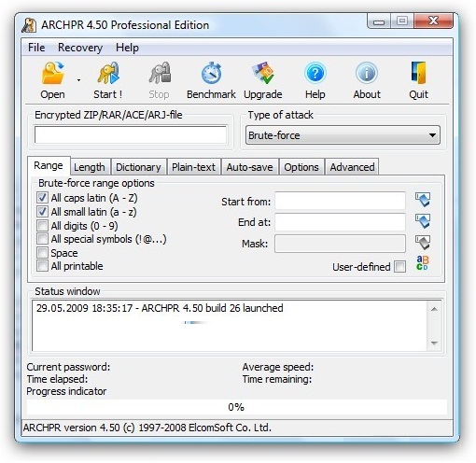Quit the program via door icon

(x=418, y=74)
